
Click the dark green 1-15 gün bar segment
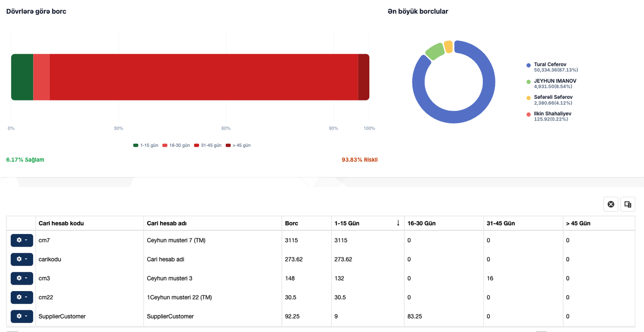tap(22, 77)
